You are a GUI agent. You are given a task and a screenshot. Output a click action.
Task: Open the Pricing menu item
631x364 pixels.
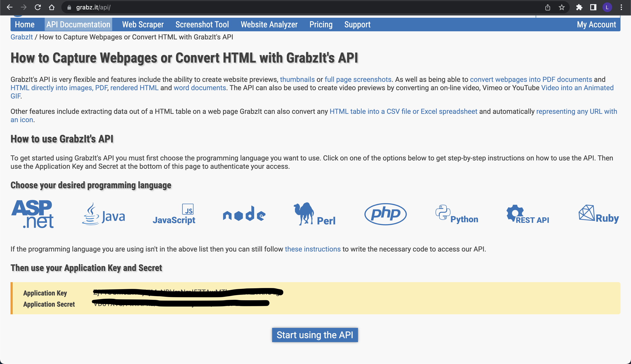coord(321,24)
